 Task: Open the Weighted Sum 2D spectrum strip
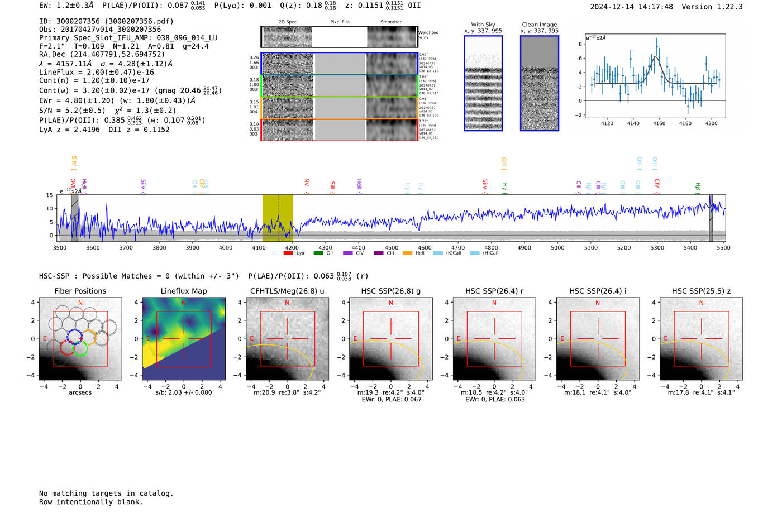pyautogui.click(x=339, y=37)
